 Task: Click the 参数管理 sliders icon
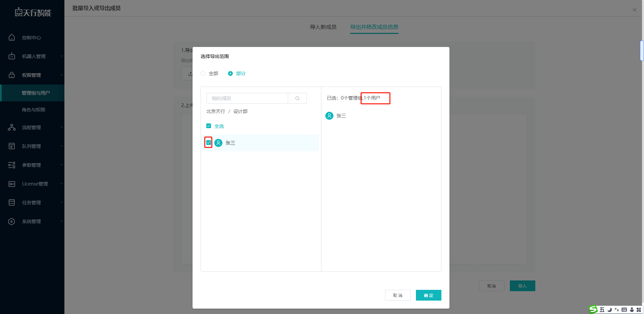click(x=12, y=165)
